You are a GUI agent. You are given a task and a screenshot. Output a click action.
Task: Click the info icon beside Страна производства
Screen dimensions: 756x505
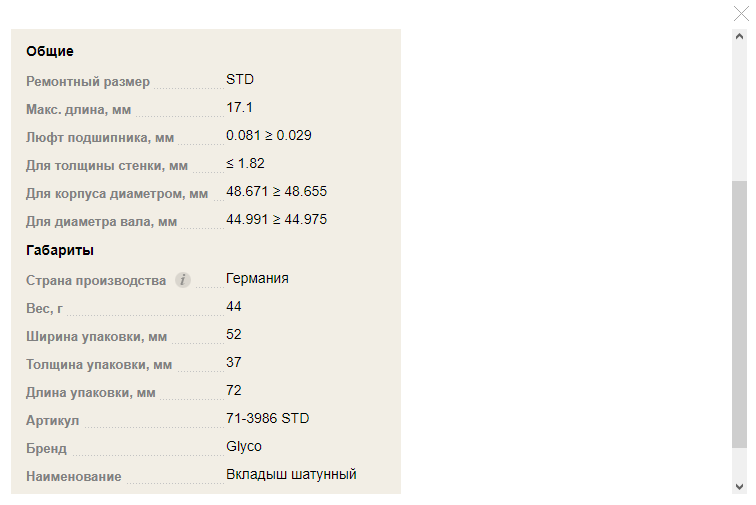point(183,280)
